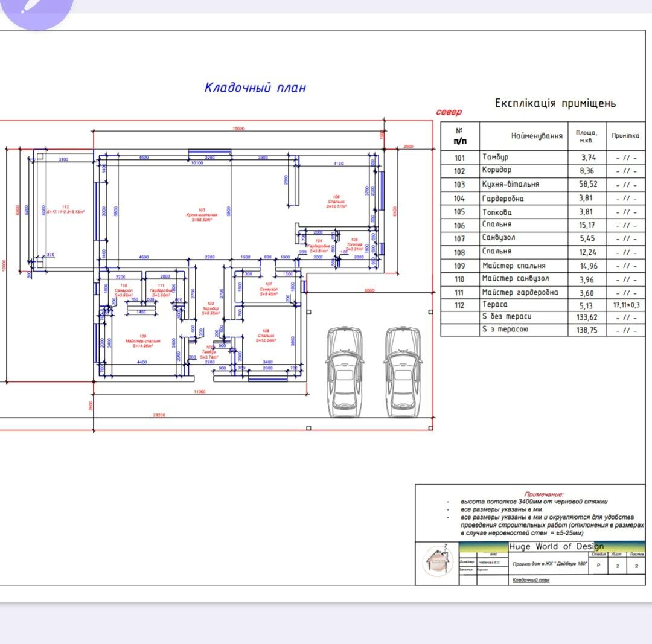652x644 pixels.
Task: Click the 'Експлікація приміщень' table heading
Action: point(555,103)
